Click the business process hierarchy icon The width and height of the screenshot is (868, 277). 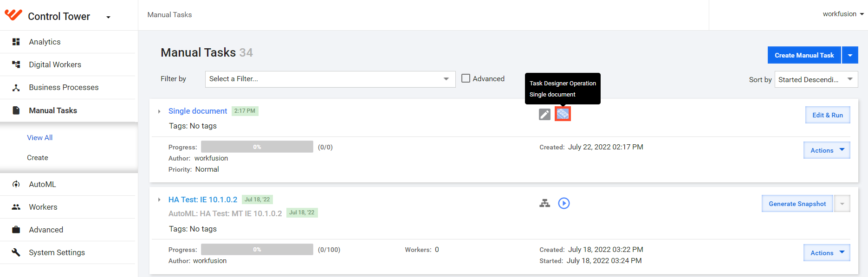(x=544, y=203)
